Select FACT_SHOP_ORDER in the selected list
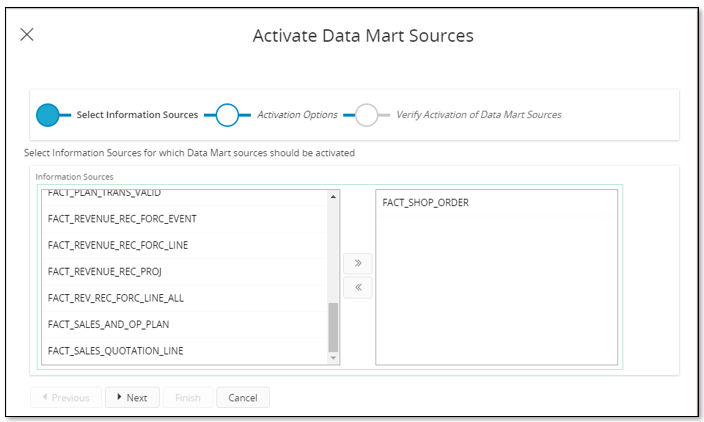704x422 pixels. (x=425, y=203)
